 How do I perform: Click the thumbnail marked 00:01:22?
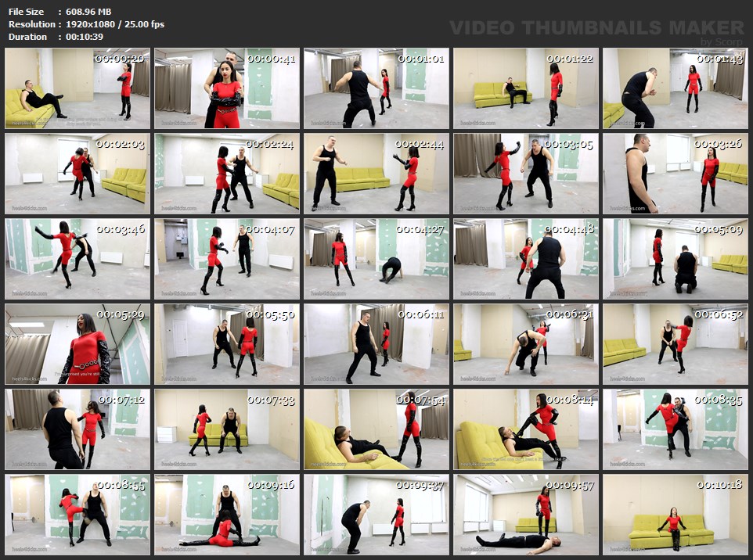[526, 88]
